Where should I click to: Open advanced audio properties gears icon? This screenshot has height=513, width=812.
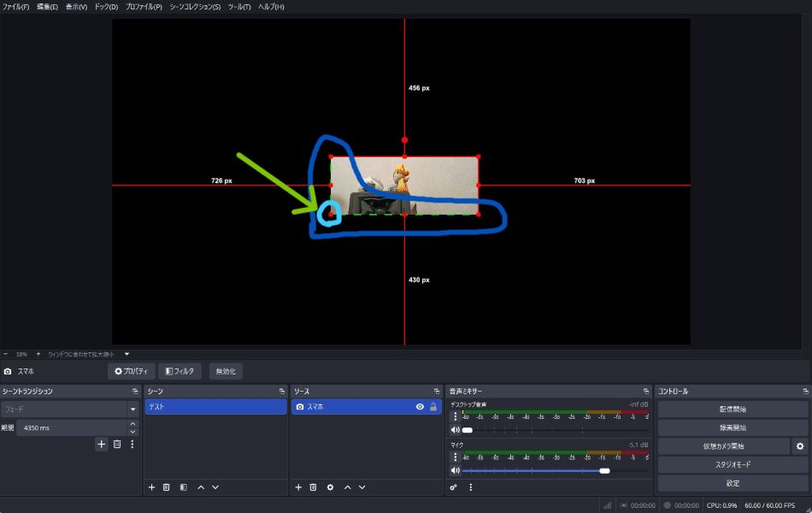454,487
